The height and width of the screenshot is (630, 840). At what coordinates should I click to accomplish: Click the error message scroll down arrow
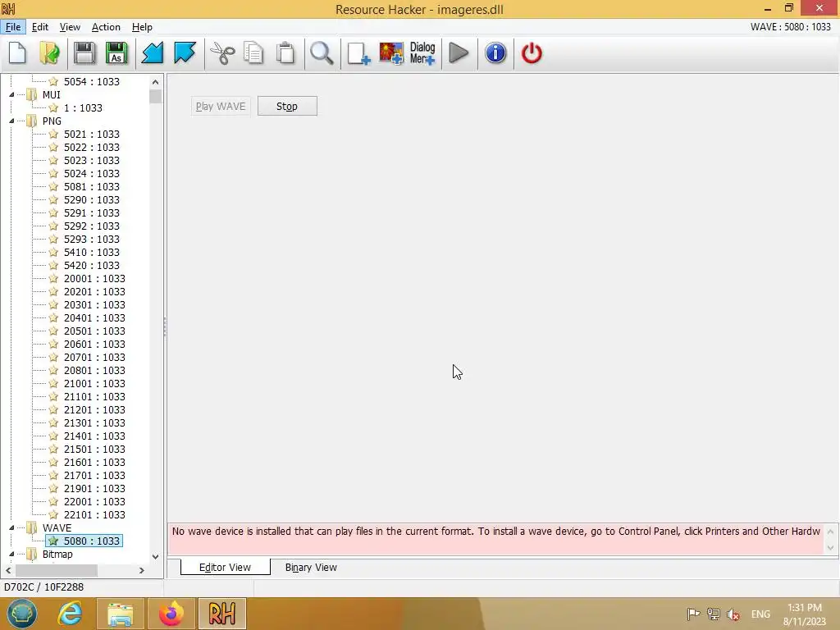pos(830,547)
